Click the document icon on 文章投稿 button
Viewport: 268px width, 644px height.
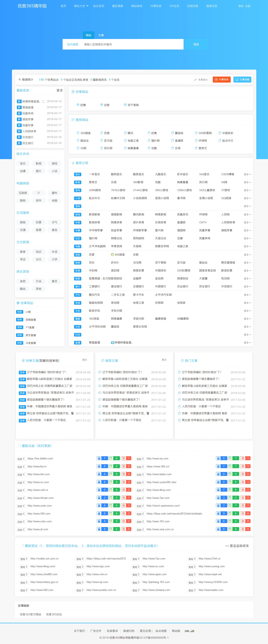coord(237,80)
